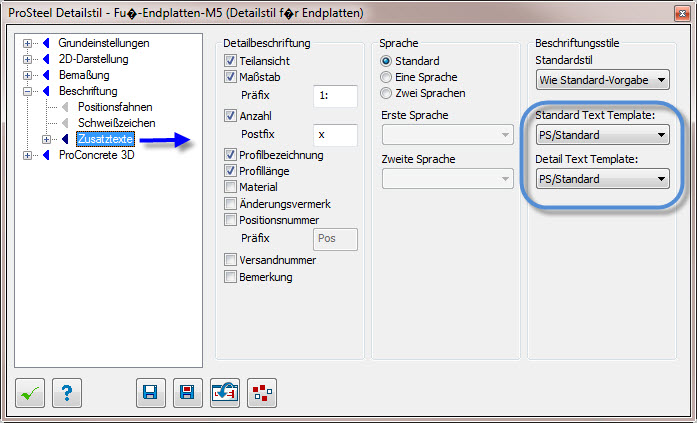Click the Anzahl Postfix field containing x

[335, 135]
